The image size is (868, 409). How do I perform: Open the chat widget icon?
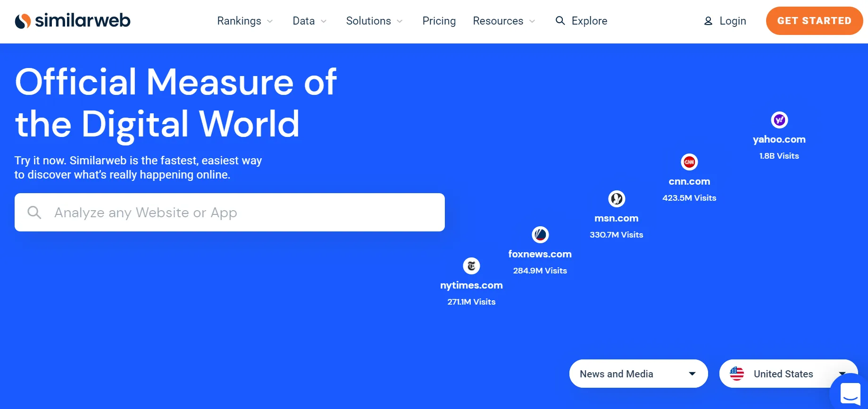tap(850, 392)
